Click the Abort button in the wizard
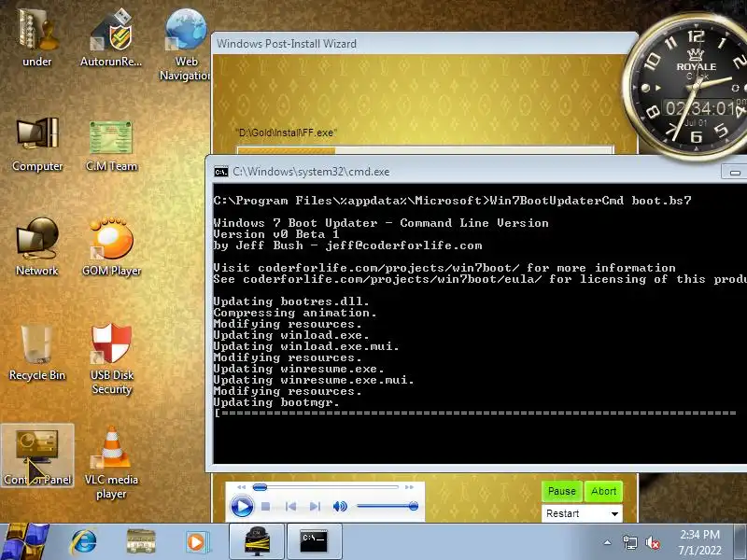Image resolution: width=747 pixels, height=560 pixels. coord(603,491)
